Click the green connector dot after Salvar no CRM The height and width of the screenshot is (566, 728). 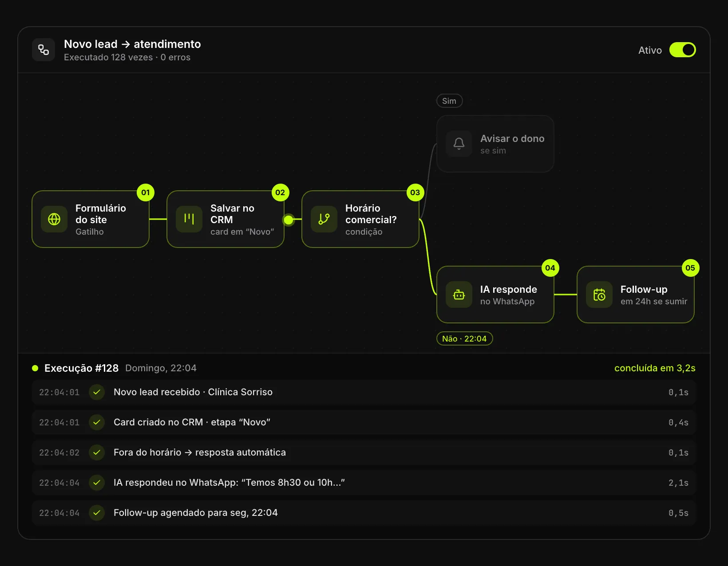click(289, 220)
